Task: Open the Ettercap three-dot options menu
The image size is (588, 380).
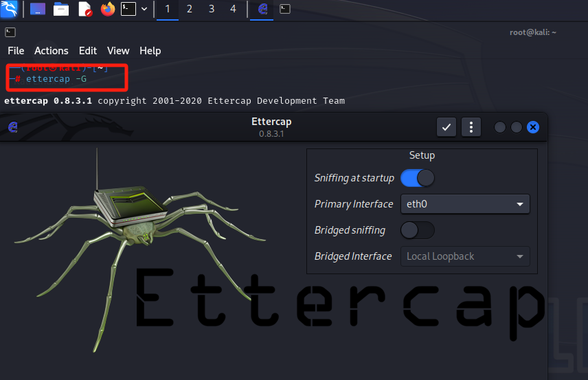Action: (471, 127)
